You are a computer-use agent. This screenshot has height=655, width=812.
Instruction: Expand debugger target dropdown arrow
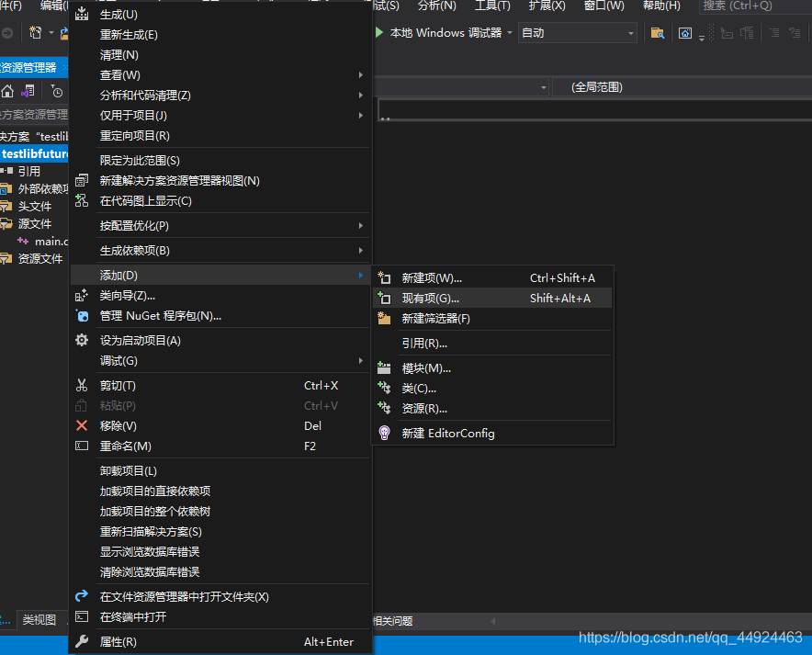tap(510, 33)
